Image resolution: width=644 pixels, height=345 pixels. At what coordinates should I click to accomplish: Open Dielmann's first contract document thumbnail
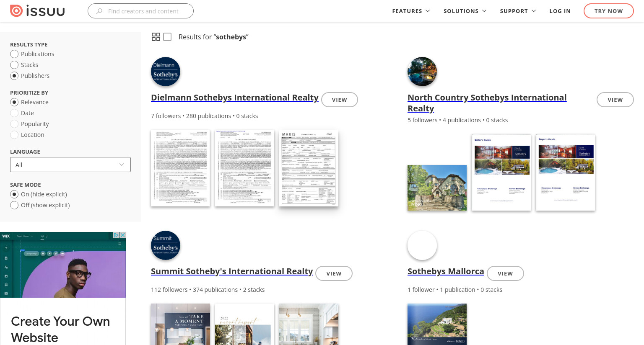coord(180,168)
